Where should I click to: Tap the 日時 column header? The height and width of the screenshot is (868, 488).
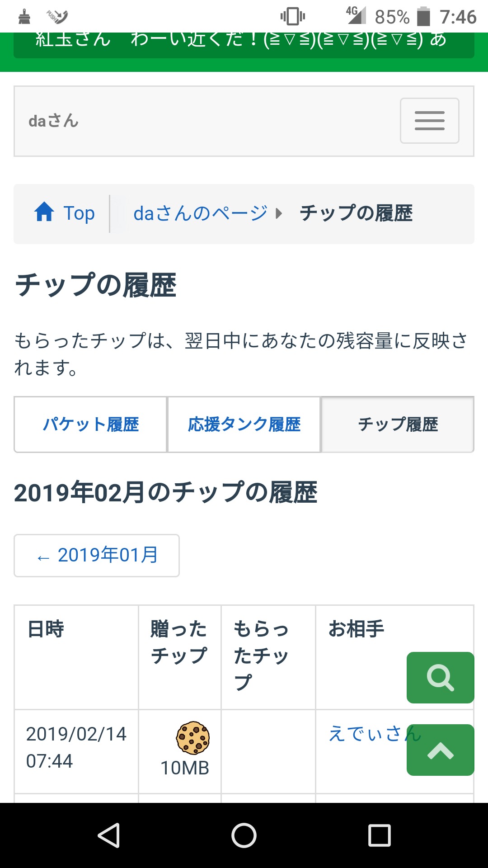pyautogui.click(x=46, y=629)
